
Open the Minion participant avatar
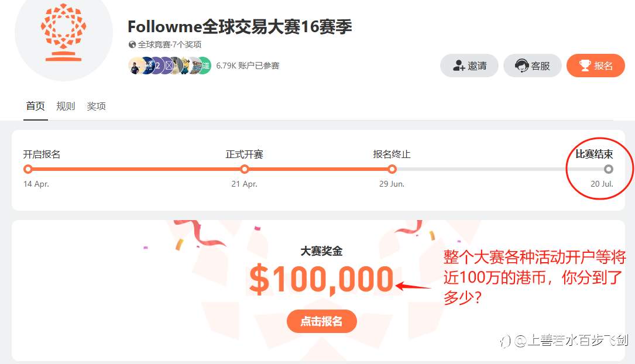point(185,66)
